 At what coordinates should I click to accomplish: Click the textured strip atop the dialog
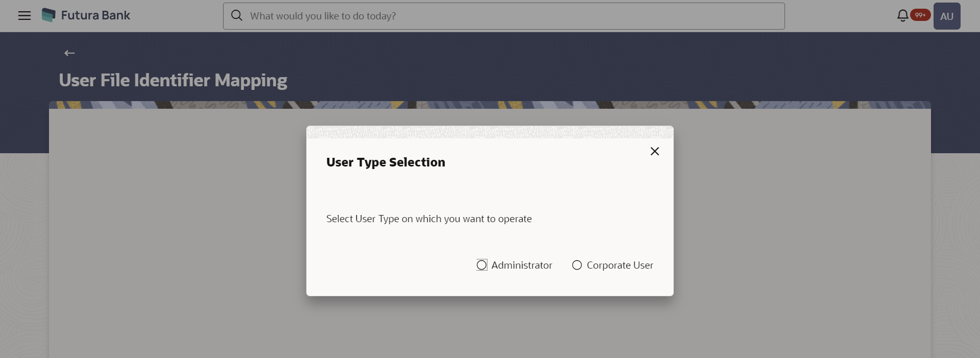click(x=490, y=132)
